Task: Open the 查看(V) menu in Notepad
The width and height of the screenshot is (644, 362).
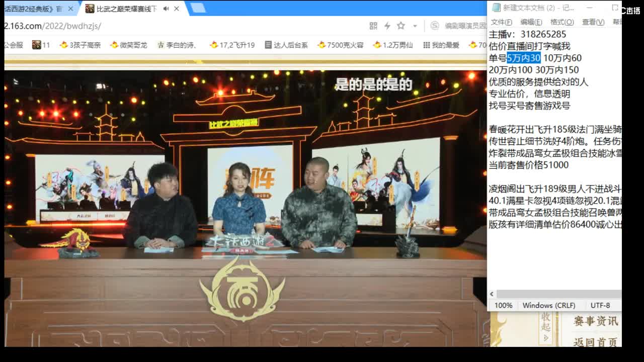Action: click(593, 22)
